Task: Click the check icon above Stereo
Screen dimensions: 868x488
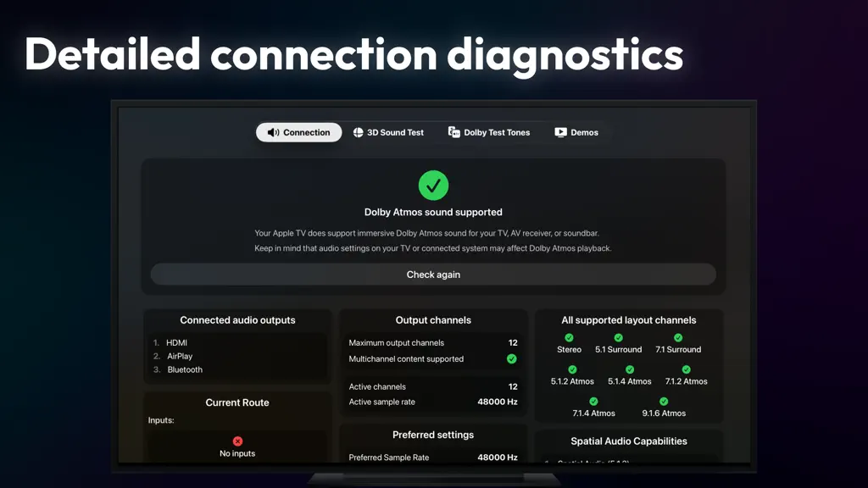Action: pos(569,337)
